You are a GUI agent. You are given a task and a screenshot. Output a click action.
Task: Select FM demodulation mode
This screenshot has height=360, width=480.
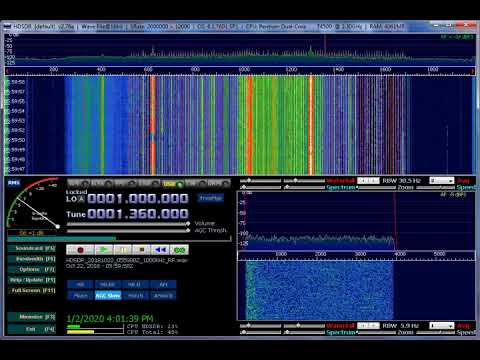click(x=125, y=183)
